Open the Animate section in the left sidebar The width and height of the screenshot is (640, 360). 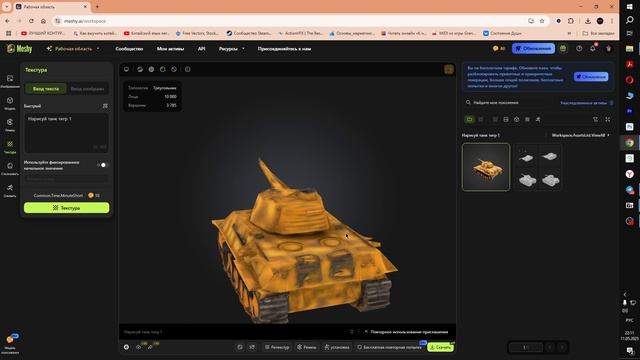tap(10, 190)
